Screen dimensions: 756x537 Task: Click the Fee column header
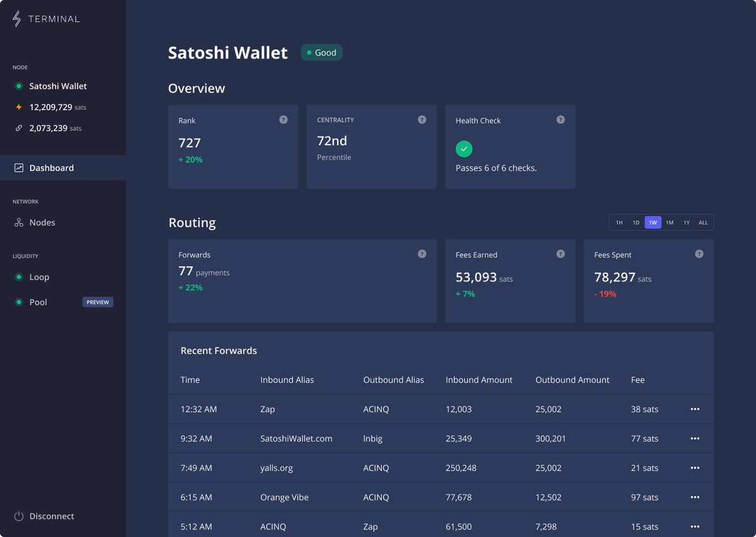pyautogui.click(x=638, y=380)
